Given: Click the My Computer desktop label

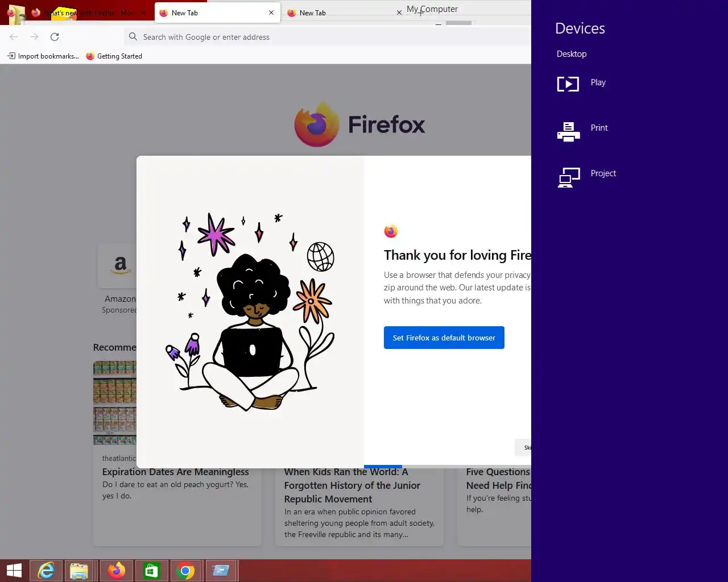Looking at the screenshot, I should pos(432,9).
